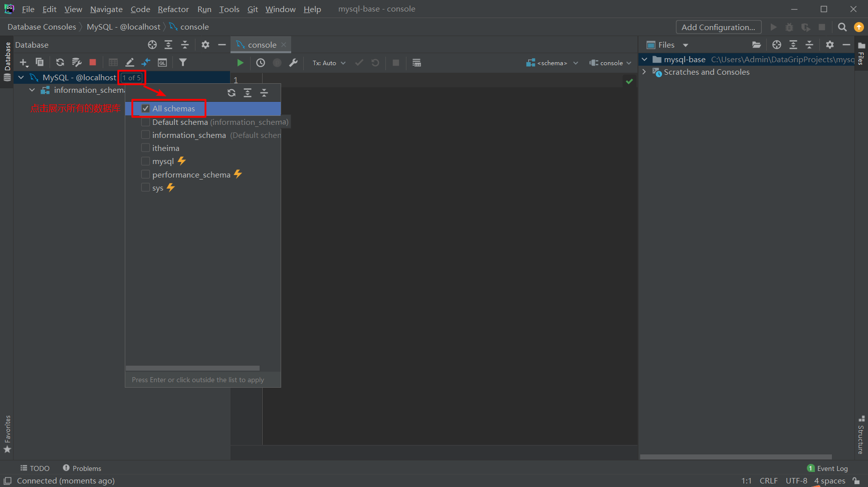Open the TODO tool window
Viewport: 868px width, 487px height.
click(x=35, y=468)
